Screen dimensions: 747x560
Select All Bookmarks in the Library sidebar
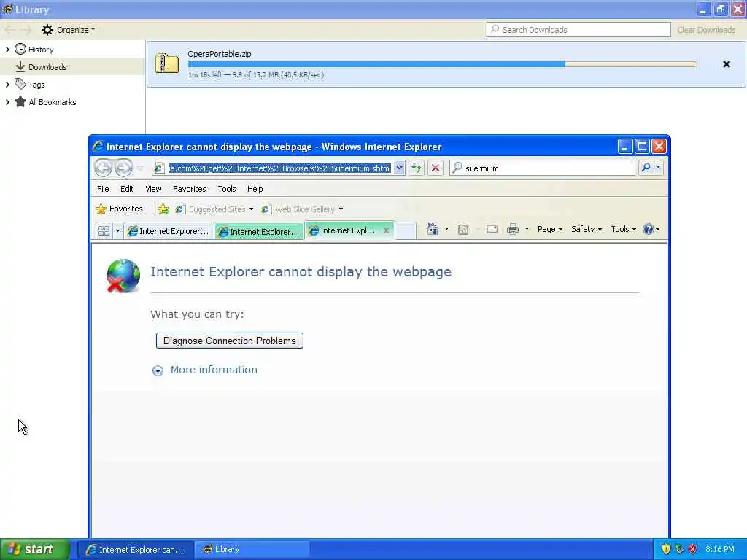(x=53, y=102)
